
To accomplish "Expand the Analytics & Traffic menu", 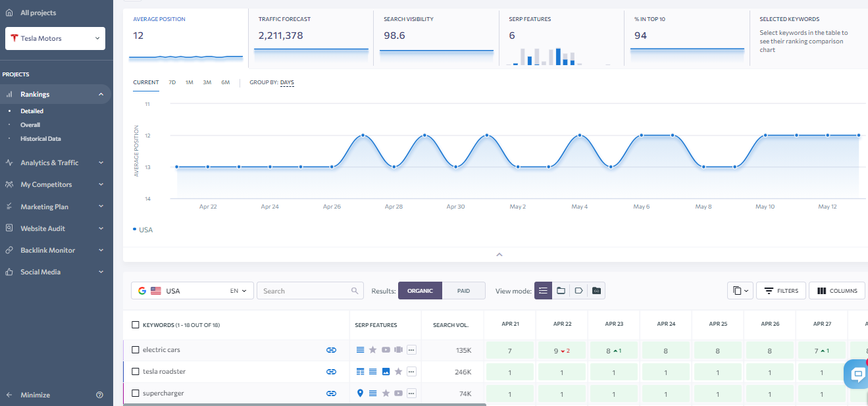I will point(55,163).
